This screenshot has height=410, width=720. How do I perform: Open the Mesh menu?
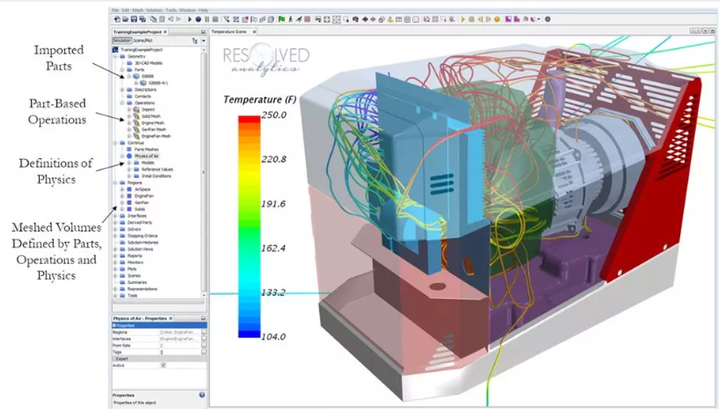point(138,10)
